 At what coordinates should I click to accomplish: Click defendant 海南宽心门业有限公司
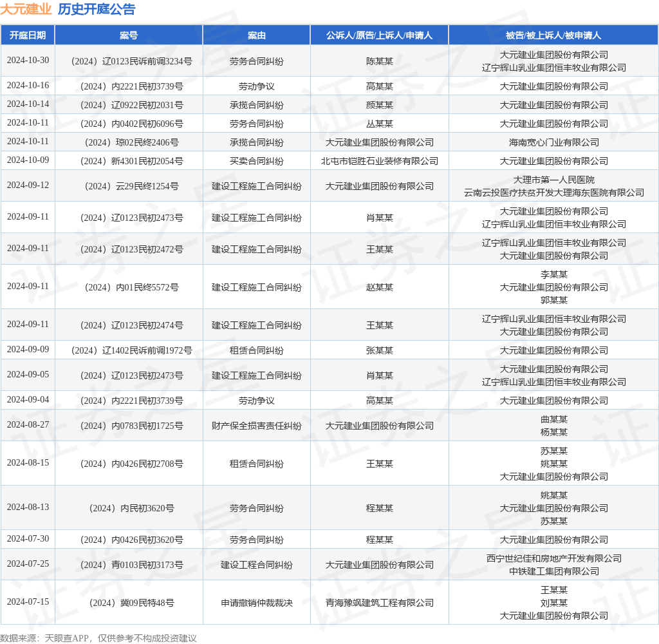pyautogui.click(x=554, y=142)
